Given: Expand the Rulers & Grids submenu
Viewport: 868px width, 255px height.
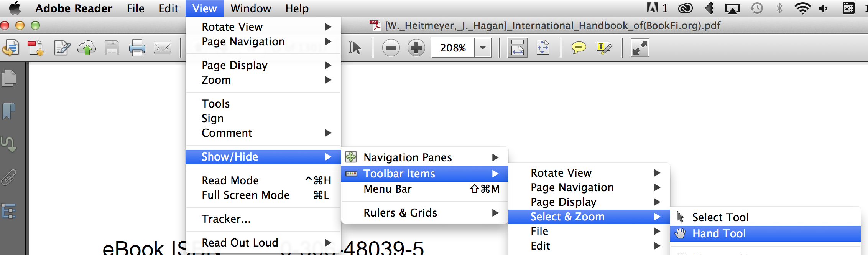Looking at the screenshot, I should [x=425, y=213].
